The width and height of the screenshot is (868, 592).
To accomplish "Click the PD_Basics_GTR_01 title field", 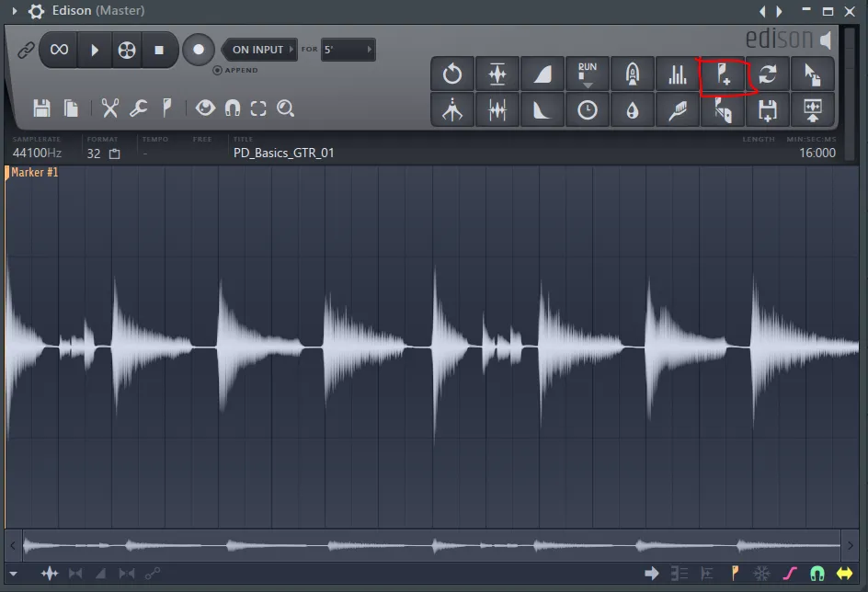I will (284, 153).
